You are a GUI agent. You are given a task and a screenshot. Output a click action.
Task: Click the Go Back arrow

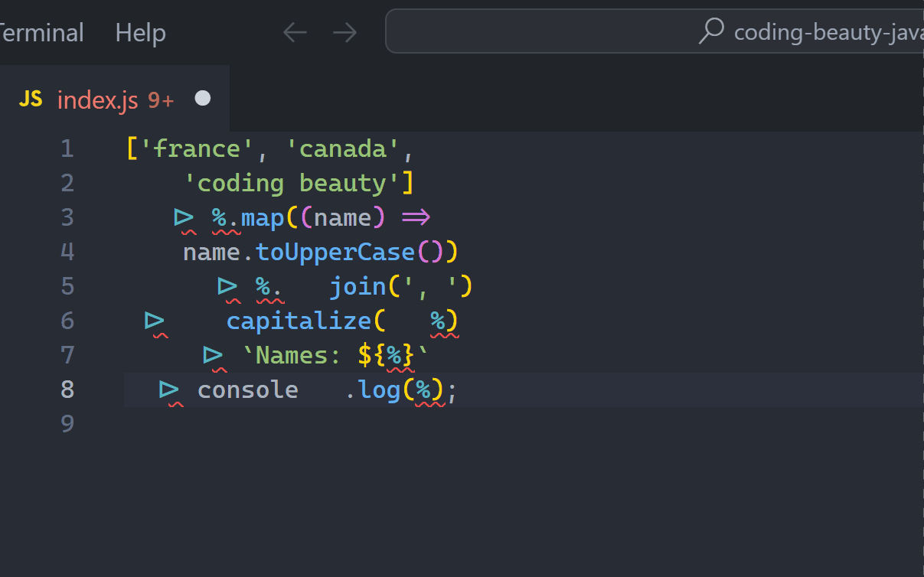tap(295, 32)
